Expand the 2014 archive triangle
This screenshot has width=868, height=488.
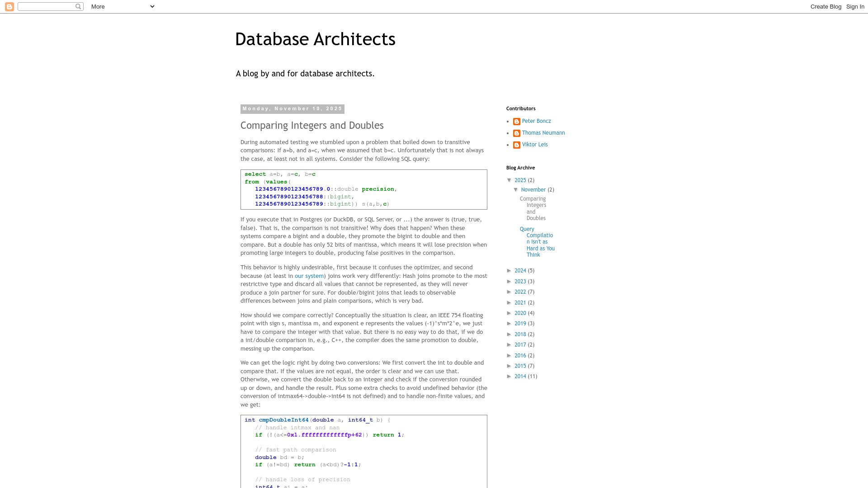[509, 376]
